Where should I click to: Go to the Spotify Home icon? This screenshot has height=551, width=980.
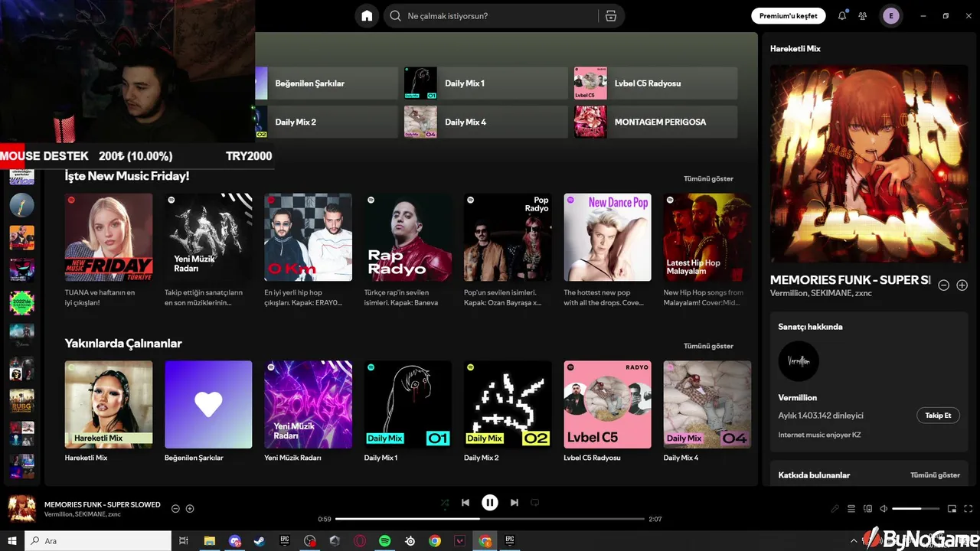(x=367, y=16)
